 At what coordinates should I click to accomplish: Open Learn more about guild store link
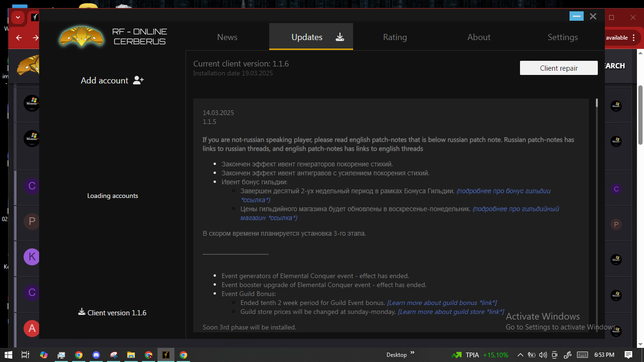click(x=451, y=312)
